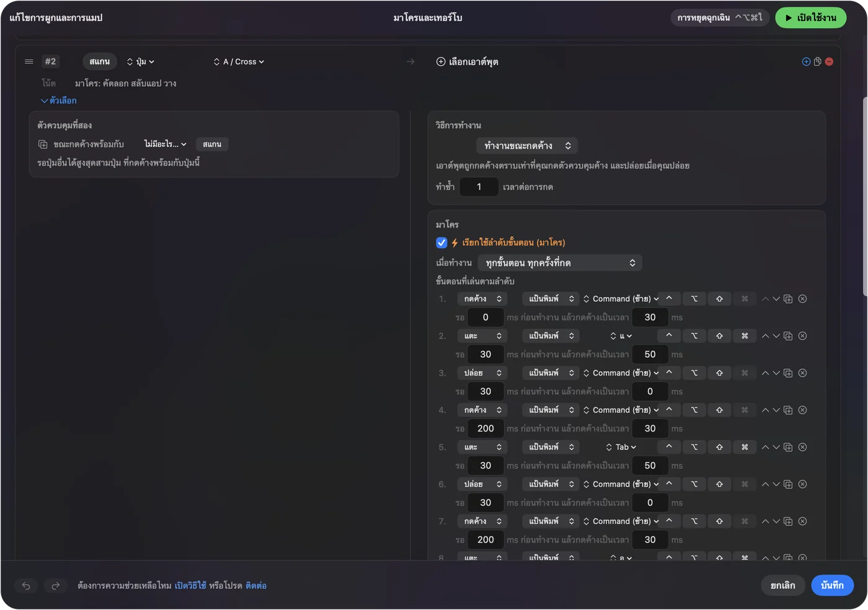Screen dimensions: 868x610
Task: Open the ปุ่ม input type dropdown
Action: (x=140, y=61)
